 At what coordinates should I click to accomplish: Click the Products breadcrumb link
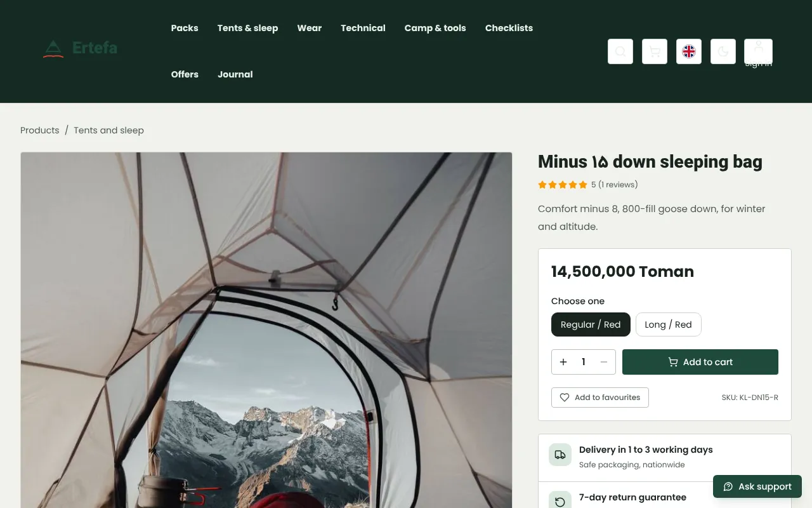(39, 130)
